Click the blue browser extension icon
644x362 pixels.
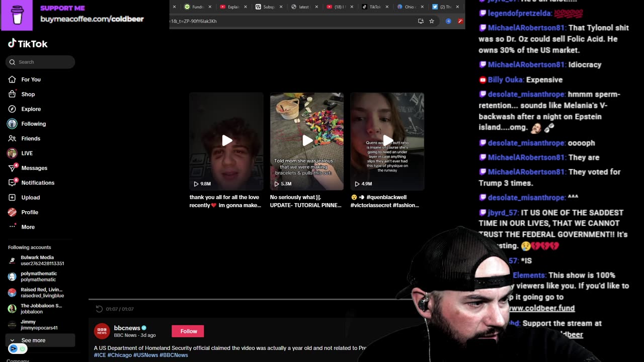pyautogui.click(x=448, y=21)
